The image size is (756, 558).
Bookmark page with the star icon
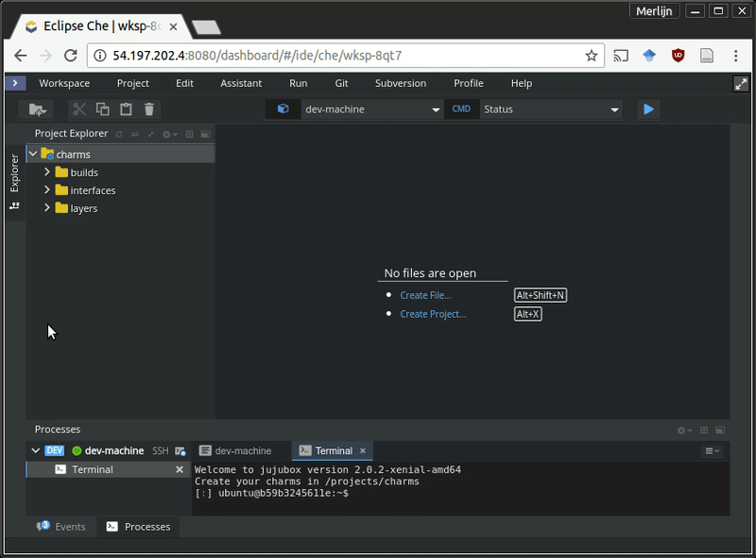592,56
